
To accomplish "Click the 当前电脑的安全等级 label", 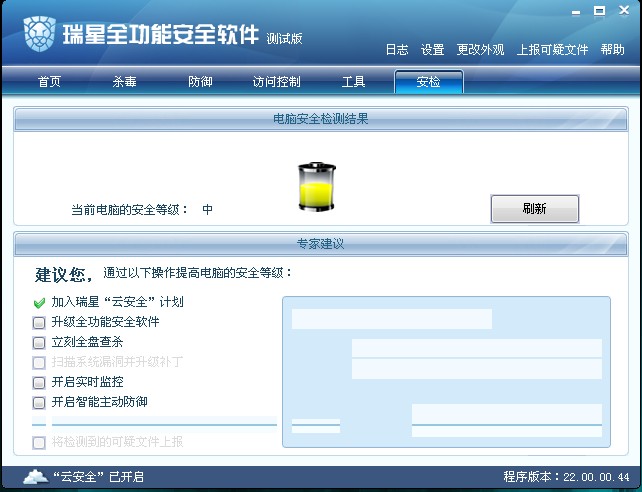I will tap(129, 210).
